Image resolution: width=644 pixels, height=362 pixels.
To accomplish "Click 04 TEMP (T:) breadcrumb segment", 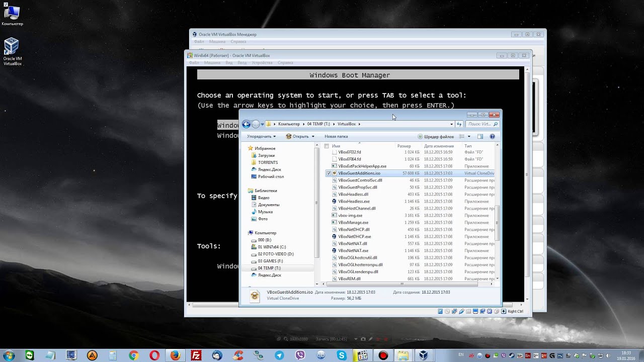I will pos(318,124).
